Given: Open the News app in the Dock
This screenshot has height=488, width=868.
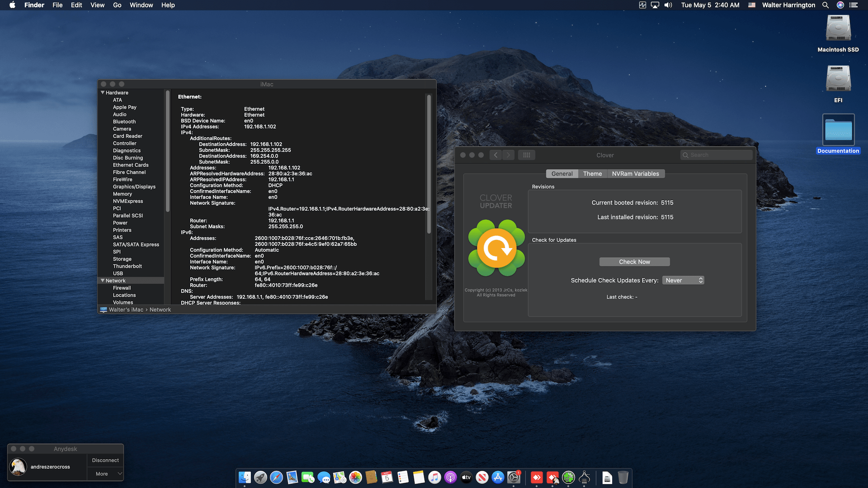Looking at the screenshot, I should tap(482, 477).
